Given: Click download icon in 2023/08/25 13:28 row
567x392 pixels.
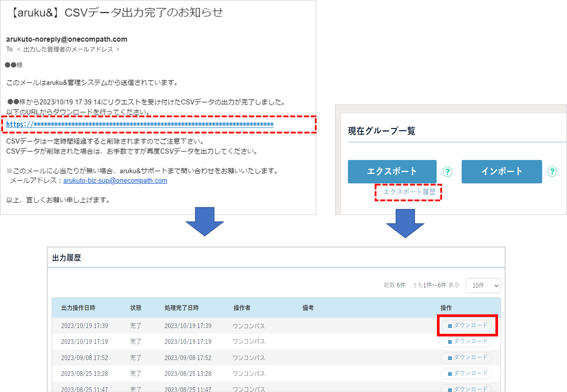Looking at the screenshot, I should point(450,374).
